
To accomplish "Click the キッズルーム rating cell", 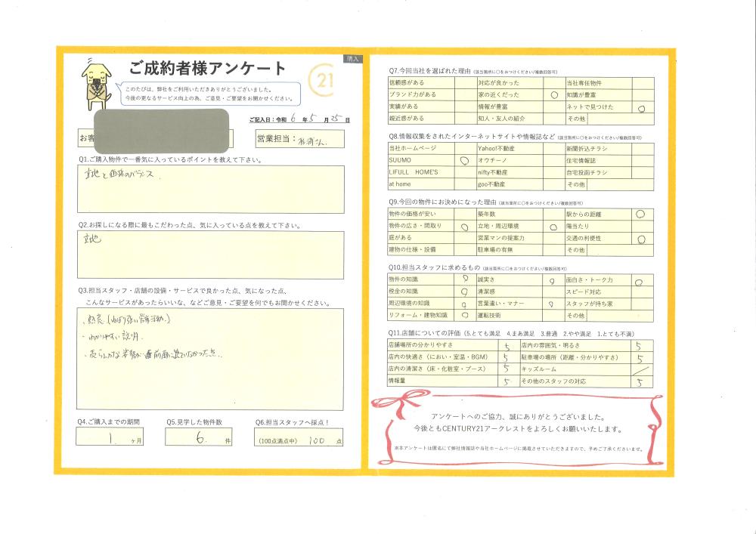I will pos(641,370).
